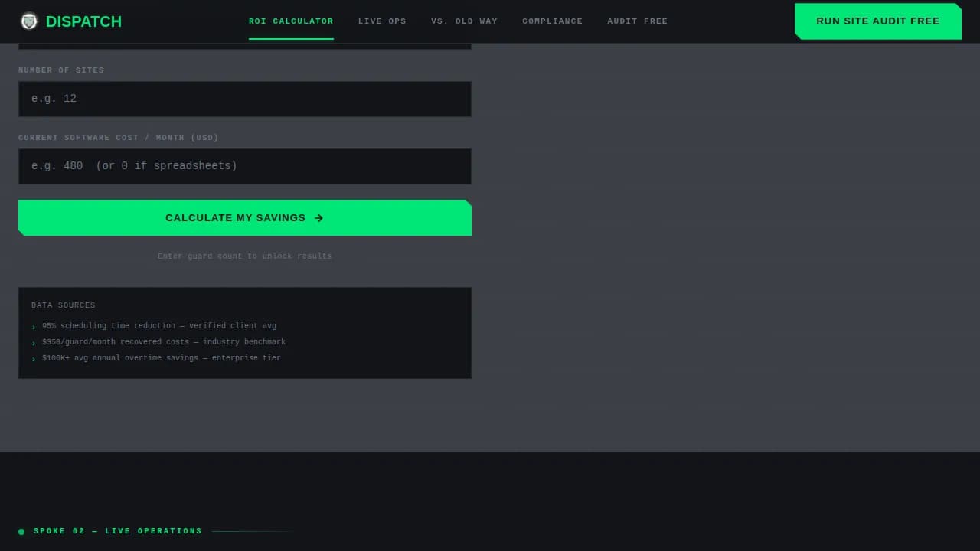Click the Run Site Audit Free button
This screenshot has height=551, width=980.
coord(878,21)
